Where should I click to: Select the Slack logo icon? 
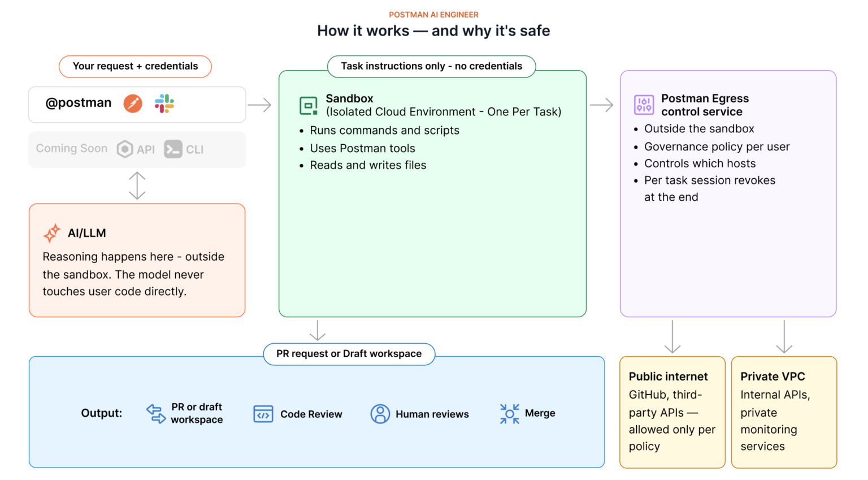[164, 103]
